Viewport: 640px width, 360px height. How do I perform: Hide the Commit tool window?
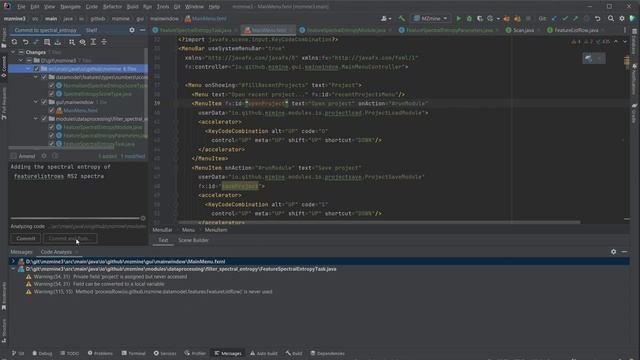pos(142,30)
